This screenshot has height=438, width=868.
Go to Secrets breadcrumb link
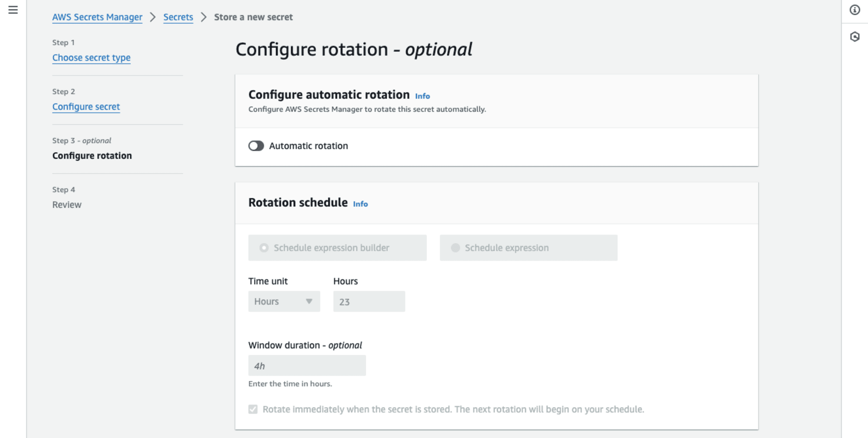178,17
